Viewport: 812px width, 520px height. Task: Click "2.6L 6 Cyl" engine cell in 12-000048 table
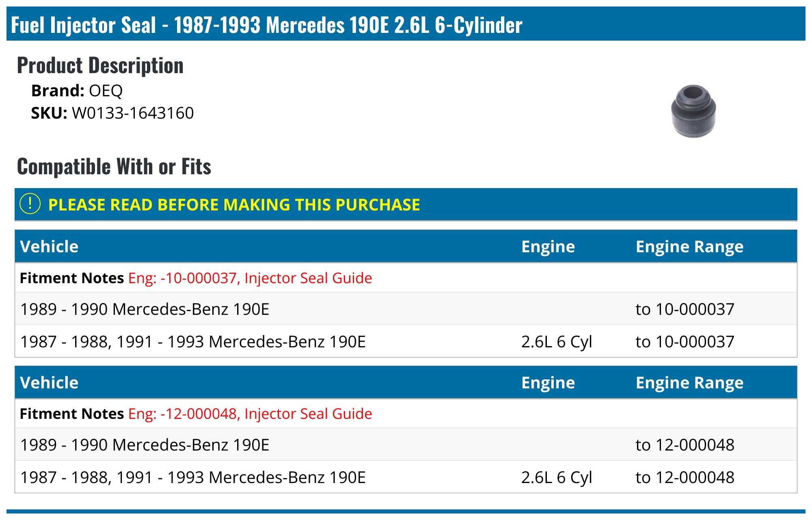pos(556,477)
